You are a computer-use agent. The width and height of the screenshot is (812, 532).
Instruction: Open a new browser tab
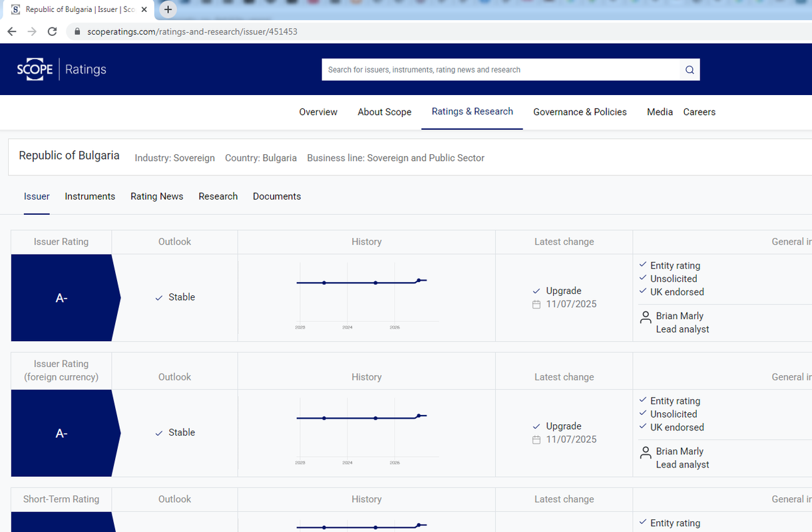[168, 9]
